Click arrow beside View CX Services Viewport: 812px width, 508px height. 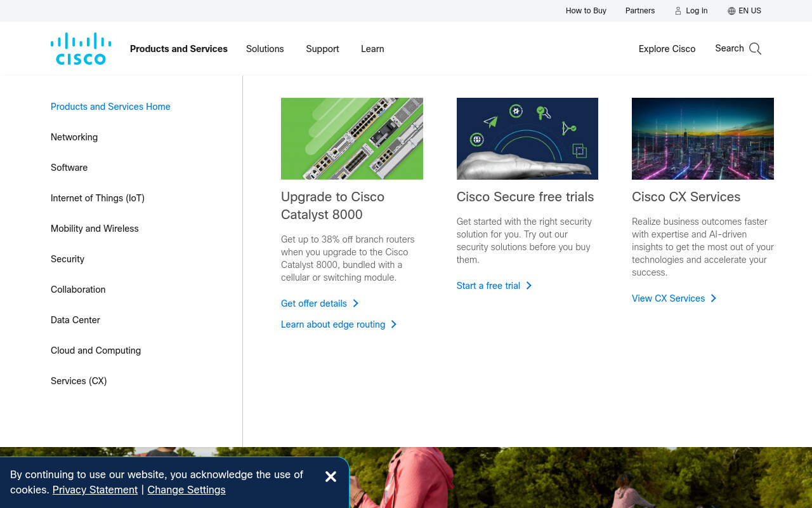714,298
